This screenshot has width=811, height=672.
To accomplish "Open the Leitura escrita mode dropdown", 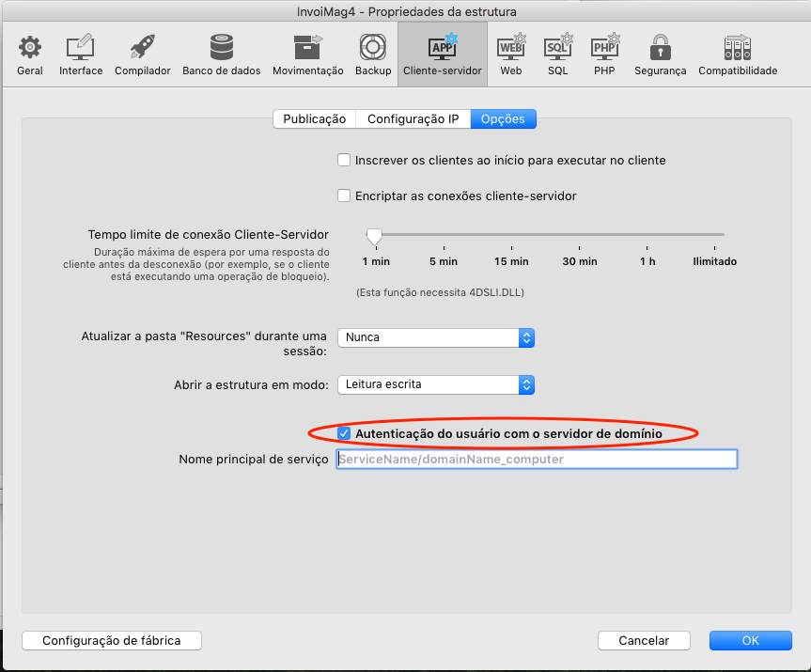I will (x=436, y=384).
